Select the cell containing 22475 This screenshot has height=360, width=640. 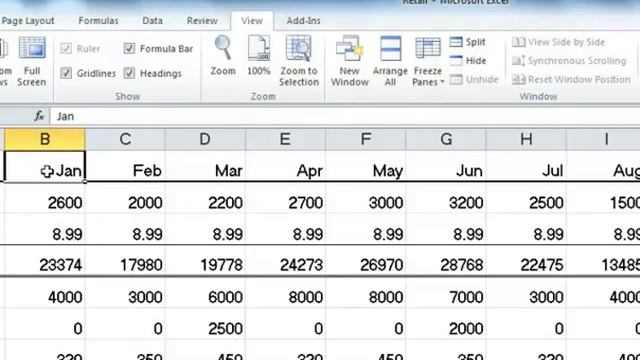526,261
